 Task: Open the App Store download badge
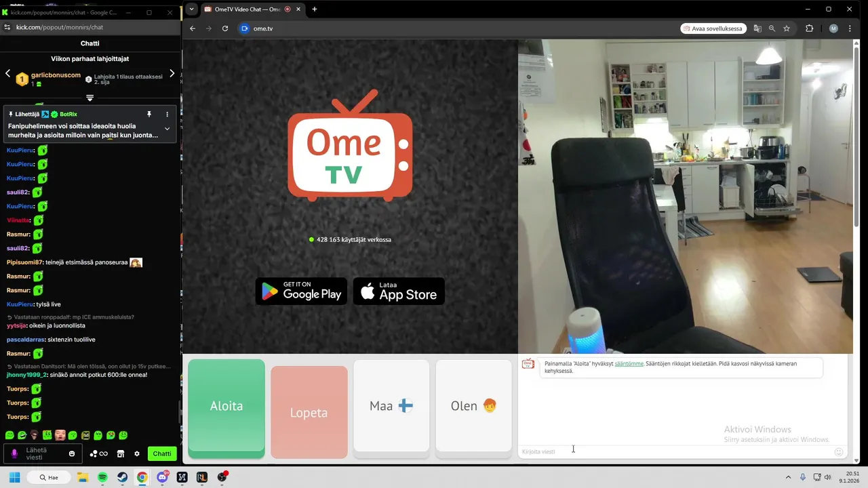click(399, 291)
